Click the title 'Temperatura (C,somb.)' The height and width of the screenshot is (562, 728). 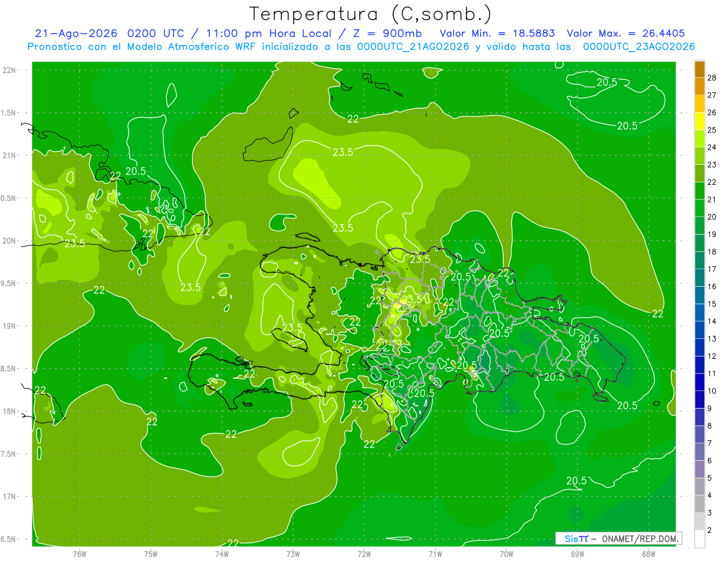click(371, 14)
